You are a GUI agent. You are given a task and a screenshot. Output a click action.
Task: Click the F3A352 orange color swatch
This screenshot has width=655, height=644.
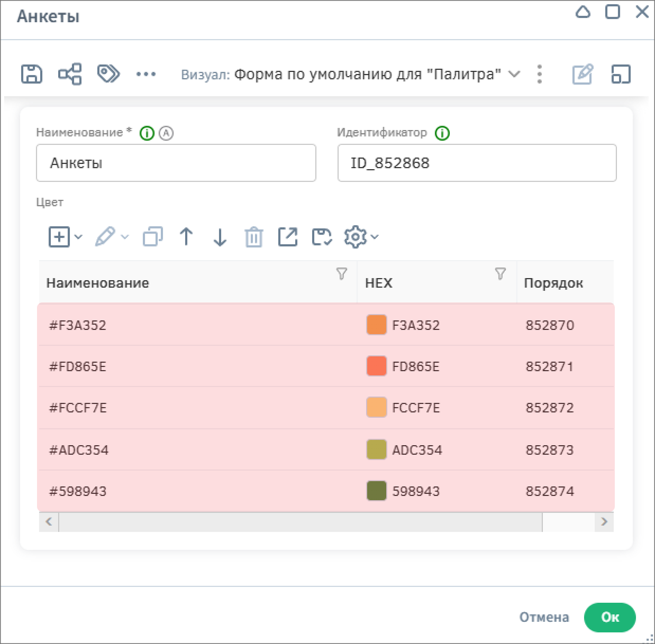point(376,325)
